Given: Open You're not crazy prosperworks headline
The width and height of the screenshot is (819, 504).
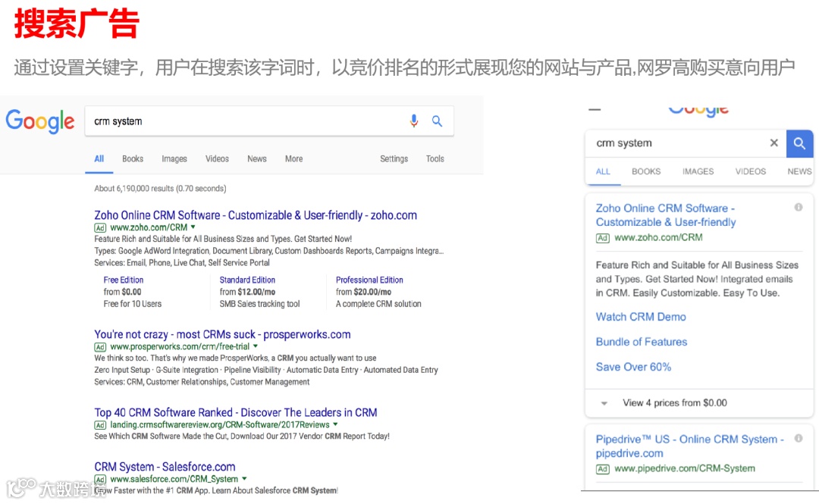Looking at the screenshot, I should (x=222, y=334).
